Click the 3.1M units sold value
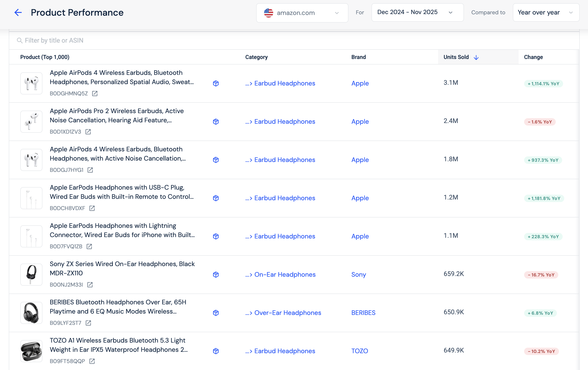This screenshot has height=370, width=588. tap(451, 83)
